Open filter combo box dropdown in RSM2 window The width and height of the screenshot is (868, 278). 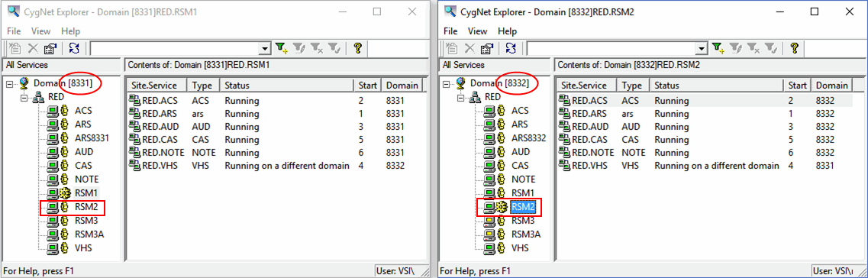click(702, 49)
